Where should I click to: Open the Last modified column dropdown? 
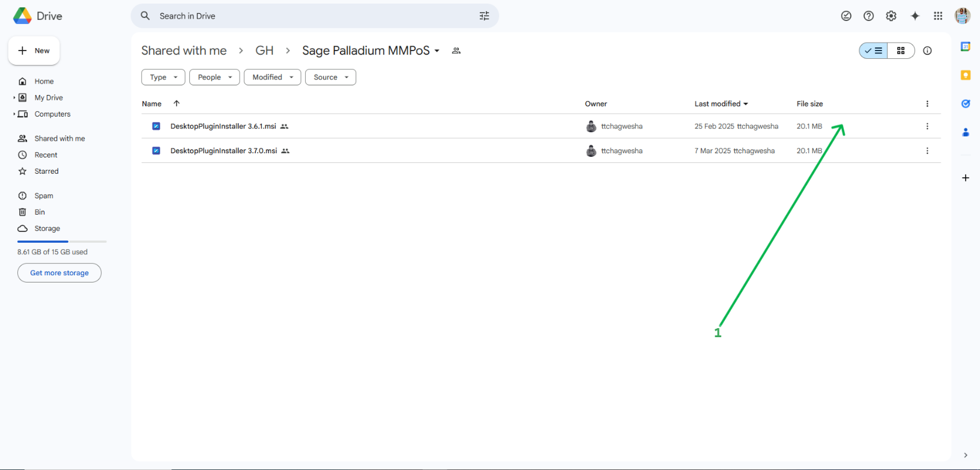[x=746, y=104]
